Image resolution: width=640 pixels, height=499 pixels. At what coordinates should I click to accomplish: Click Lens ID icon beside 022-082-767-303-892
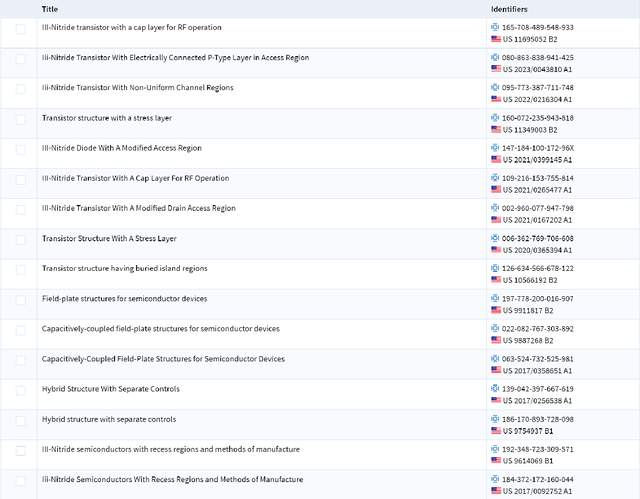click(x=495, y=328)
